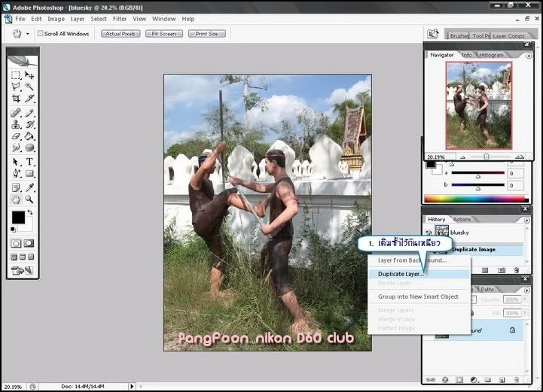Screen dimensions: 543x392
Task: Switch to Quick Mask mode
Action: (x=29, y=243)
